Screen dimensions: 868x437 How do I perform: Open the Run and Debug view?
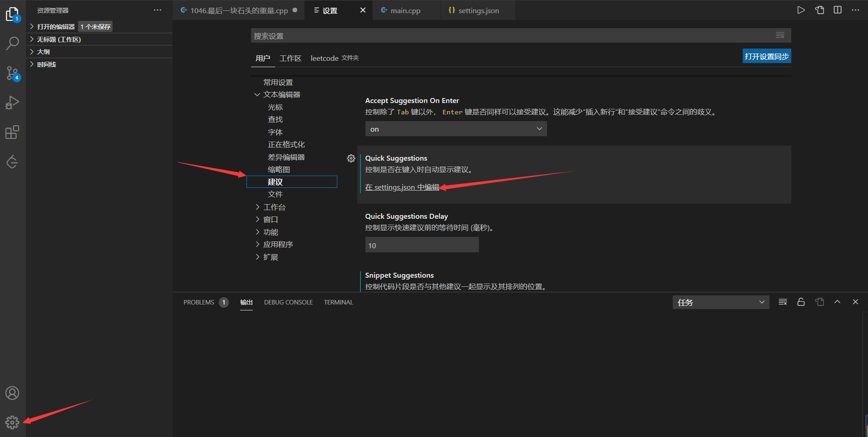(x=12, y=102)
